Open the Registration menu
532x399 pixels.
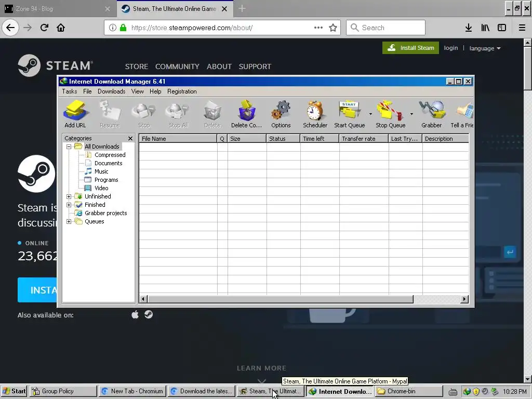(x=182, y=91)
